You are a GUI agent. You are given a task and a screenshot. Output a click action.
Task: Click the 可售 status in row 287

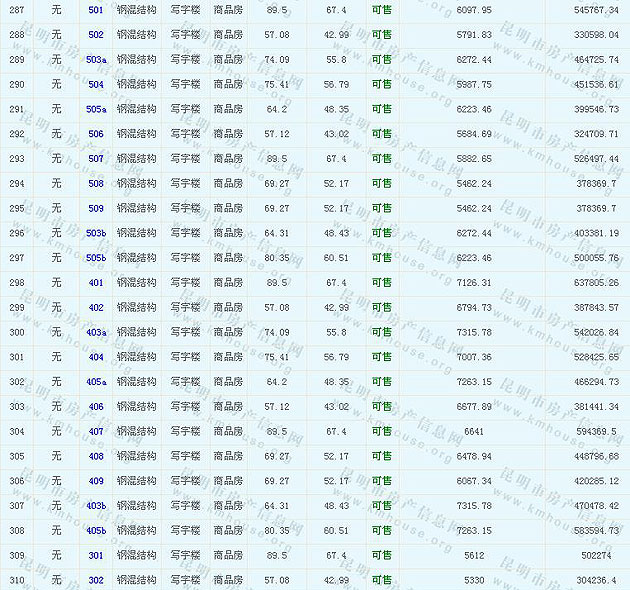coord(381,10)
